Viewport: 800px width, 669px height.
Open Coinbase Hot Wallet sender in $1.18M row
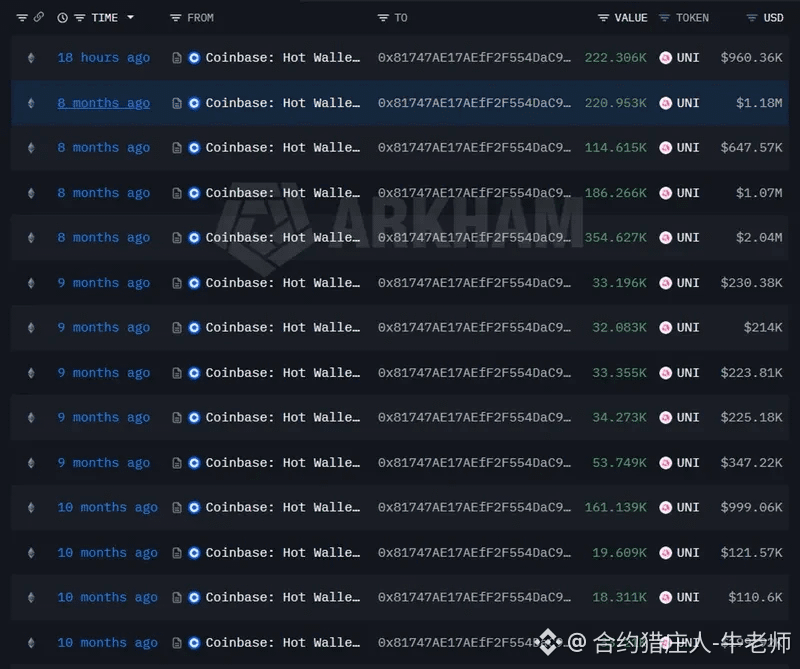click(x=283, y=103)
